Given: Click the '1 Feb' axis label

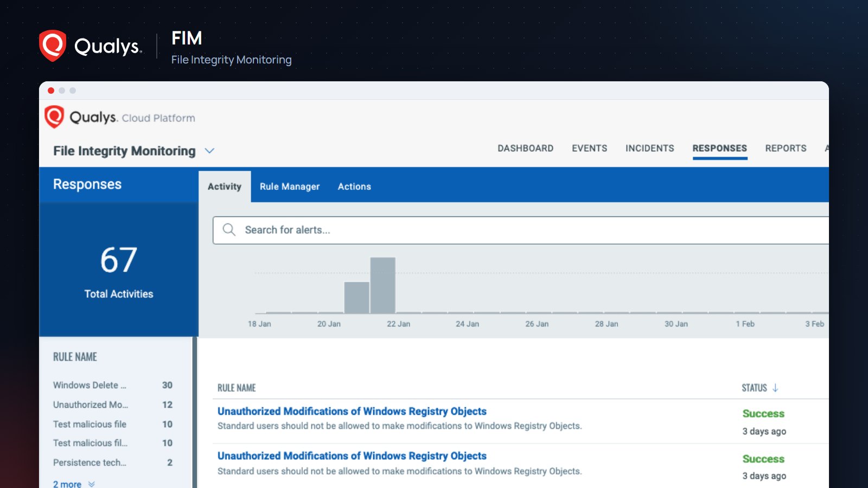Looking at the screenshot, I should tap(745, 324).
